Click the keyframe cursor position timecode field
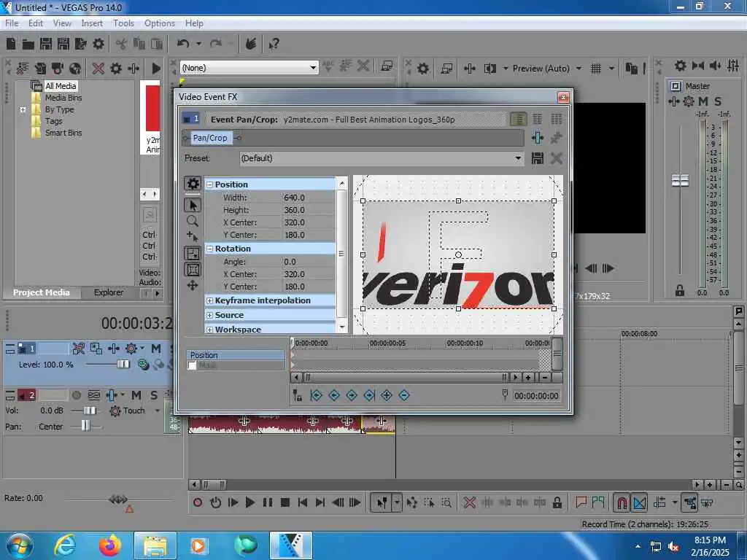Screen dimensions: 747x560 536,396
